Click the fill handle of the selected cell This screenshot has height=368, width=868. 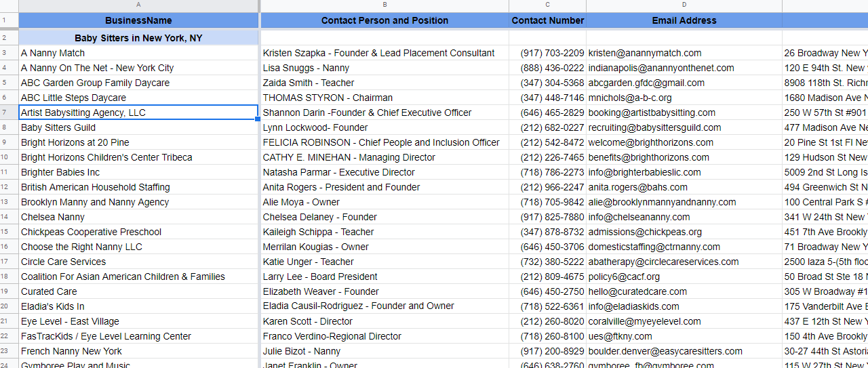tap(258, 119)
